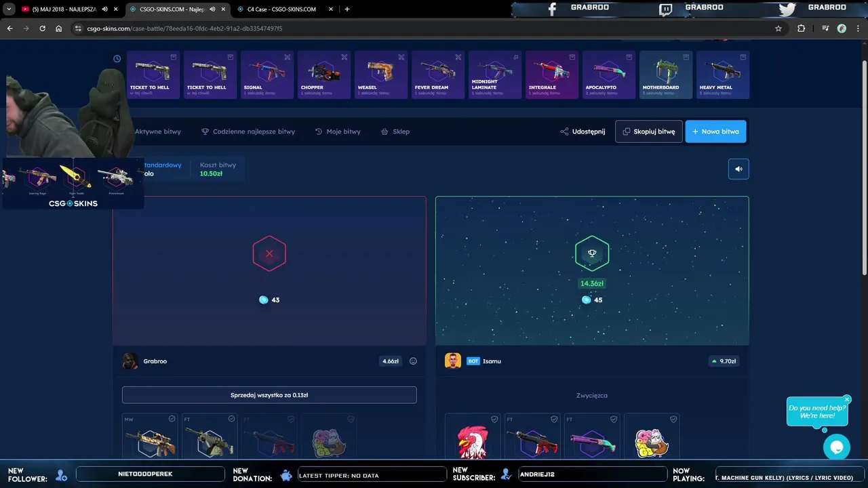The image size is (868, 488).
Task: Click the Udostępnij share button
Action: click(583, 131)
